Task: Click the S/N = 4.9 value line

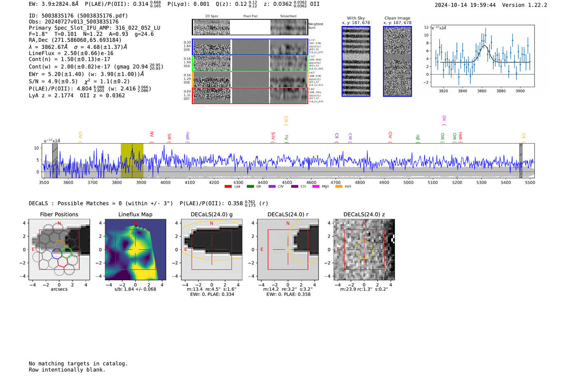Action: point(79,81)
